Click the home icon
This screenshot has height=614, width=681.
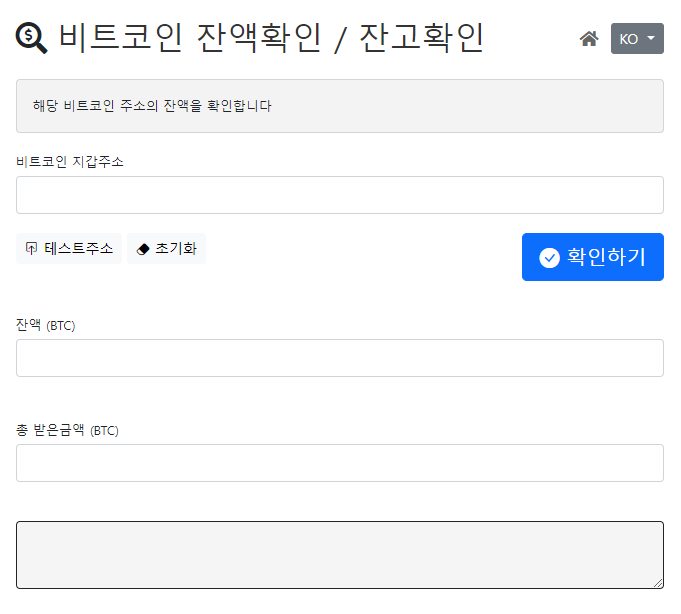[x=589, y=39]
